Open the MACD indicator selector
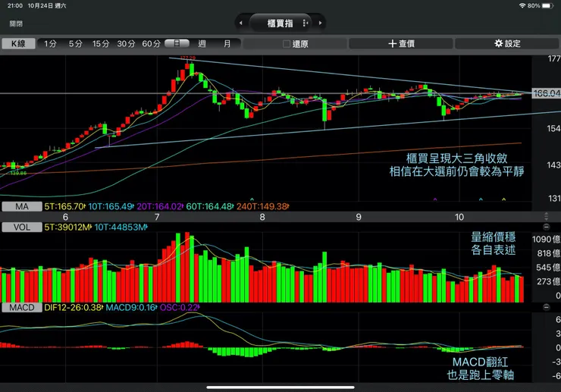 coord(22,308)
